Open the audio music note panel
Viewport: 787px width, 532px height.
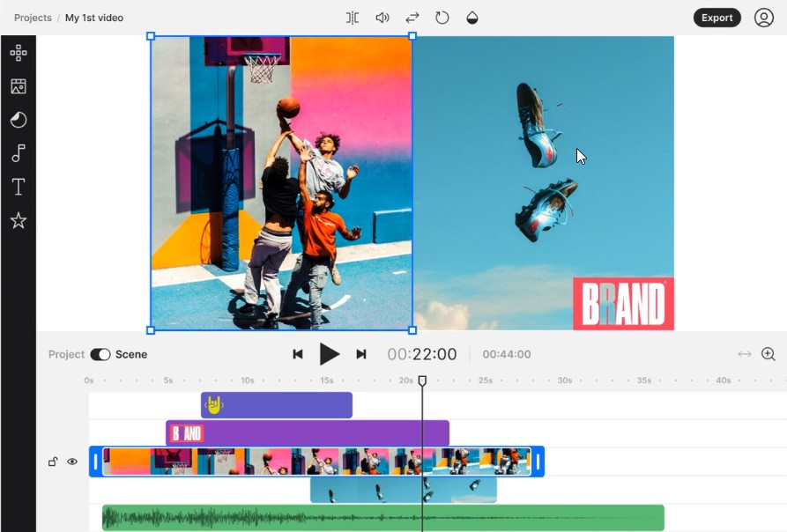pyautogui.click(x=18, y=153)
